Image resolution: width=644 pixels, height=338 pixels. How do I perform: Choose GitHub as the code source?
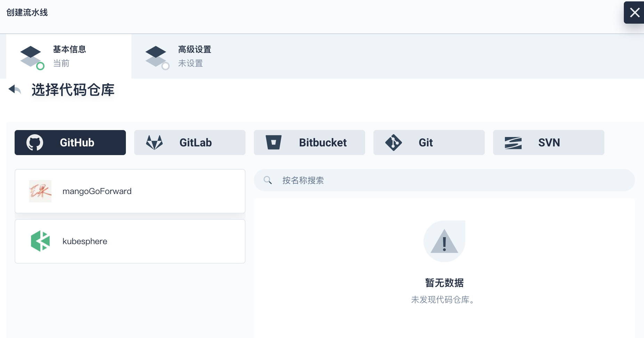click(x=70, y=142)
